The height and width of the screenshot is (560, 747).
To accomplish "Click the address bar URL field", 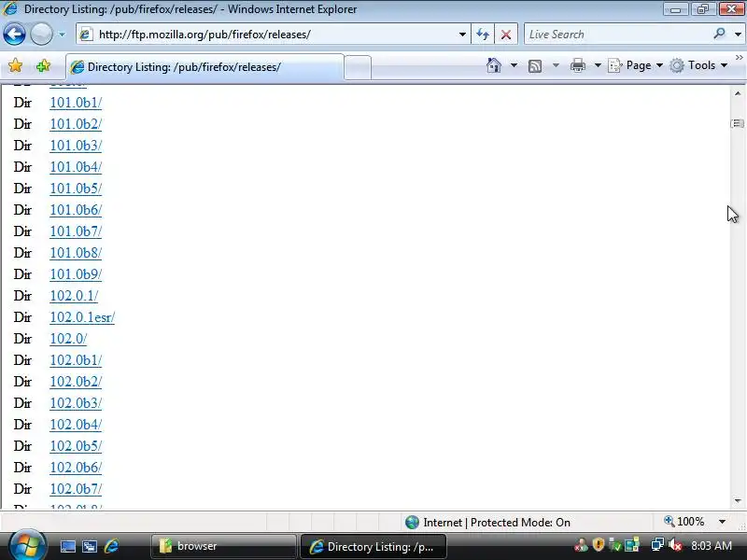I will click(x=272, y=35).
